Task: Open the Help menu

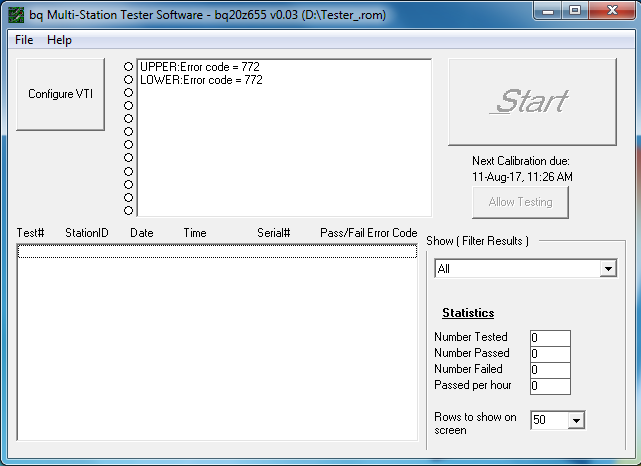Action: (59, 40)
